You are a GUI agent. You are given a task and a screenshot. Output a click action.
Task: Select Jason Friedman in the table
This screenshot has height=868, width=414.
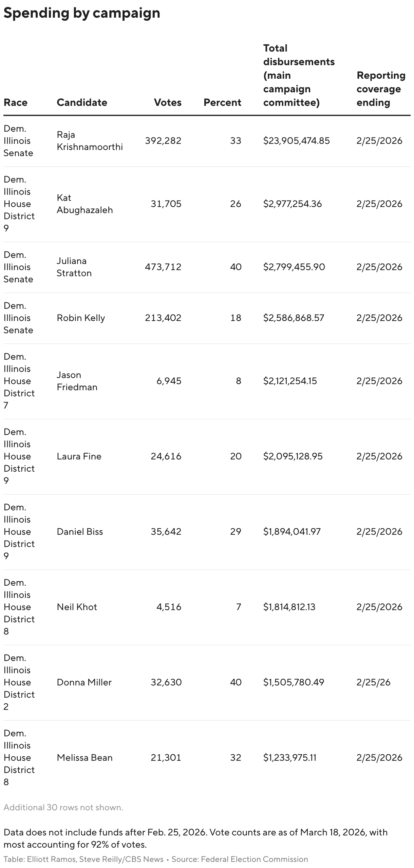(77, 381)
